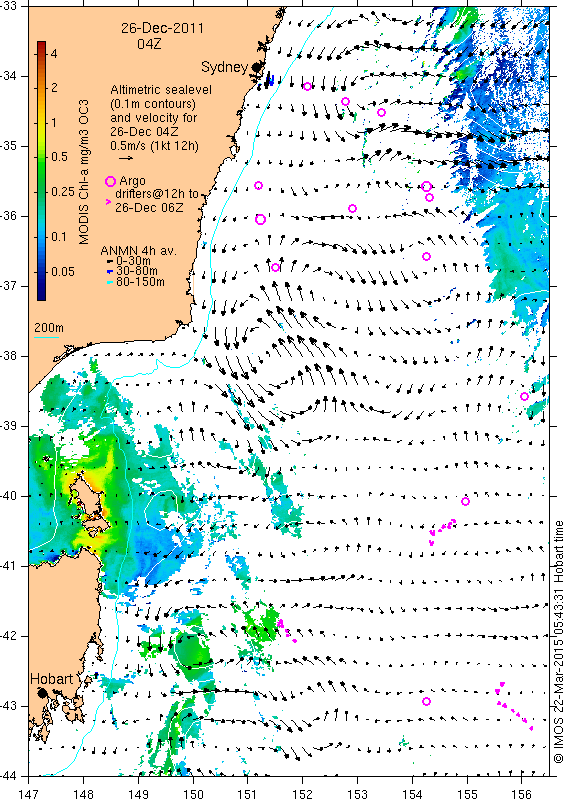Select the Argo float circle near 155E 40S

coord(465,502)
